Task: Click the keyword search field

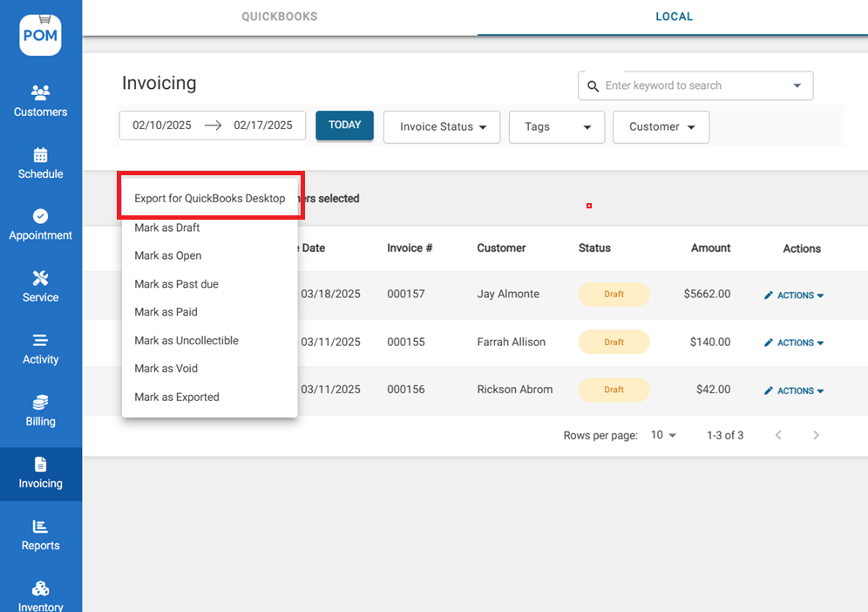Action: [x=693, y=86]
